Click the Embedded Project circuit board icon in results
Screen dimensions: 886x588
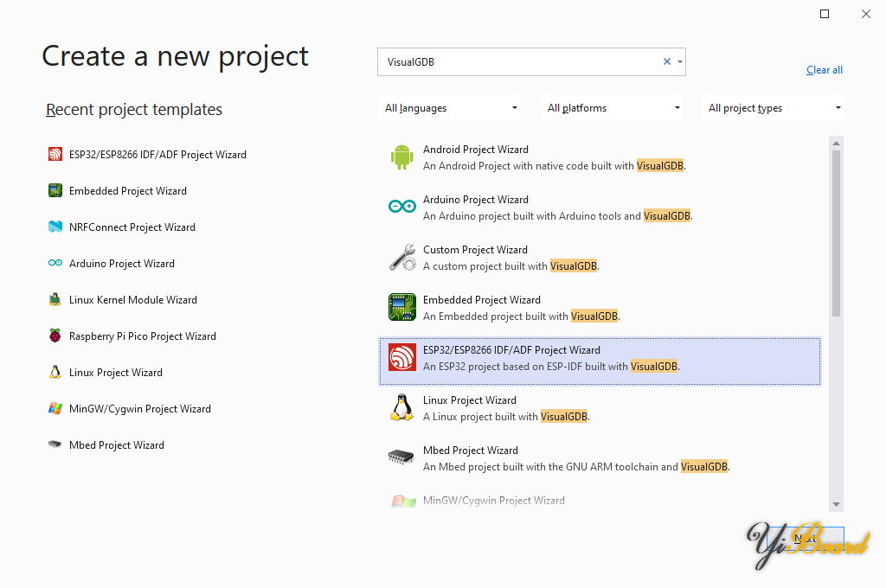[401, 307]
